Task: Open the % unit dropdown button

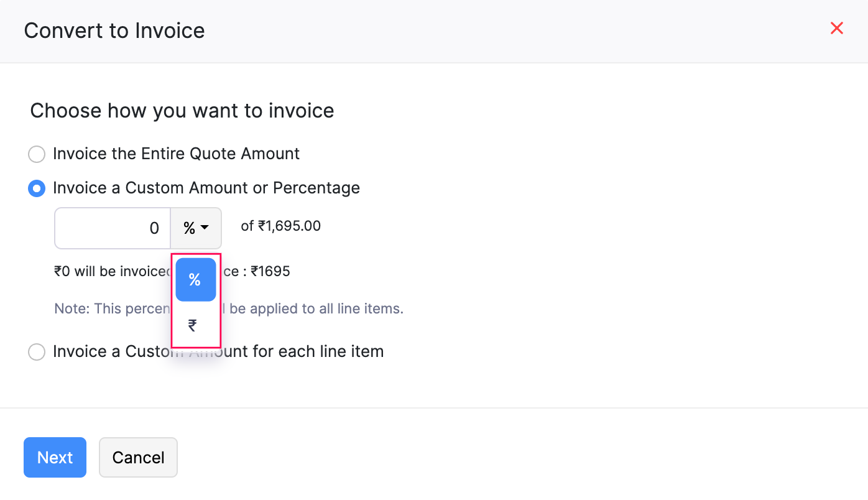Action: pos(195,228)
